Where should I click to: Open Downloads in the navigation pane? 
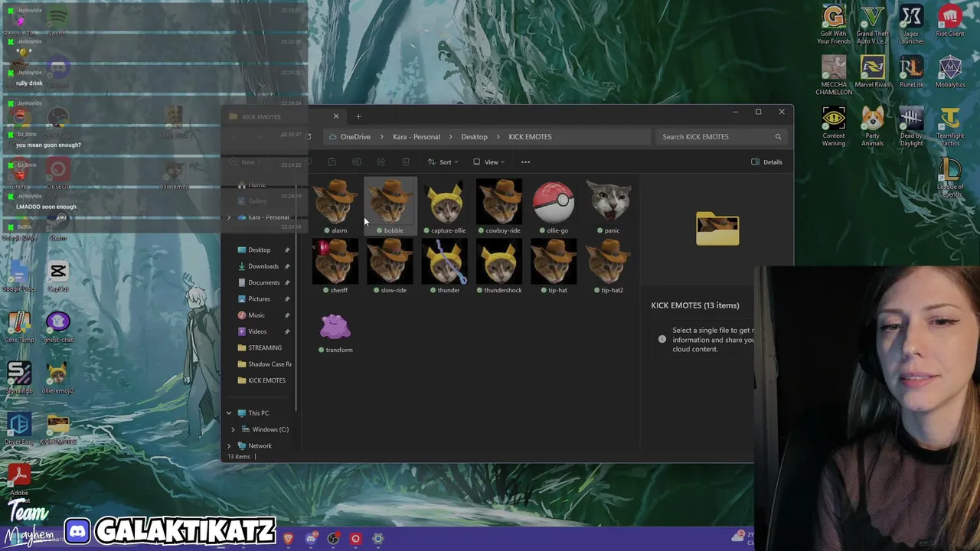click(263, 266)
